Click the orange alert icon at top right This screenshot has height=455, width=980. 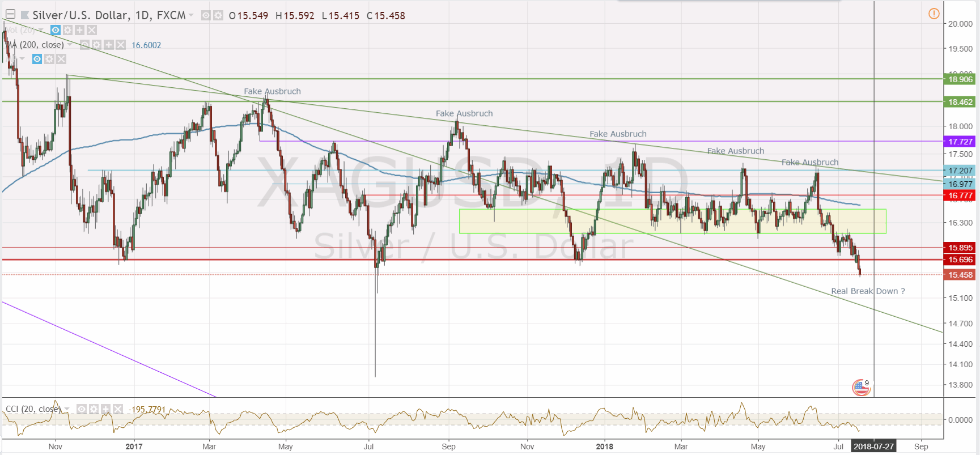[x=934, y=14]
